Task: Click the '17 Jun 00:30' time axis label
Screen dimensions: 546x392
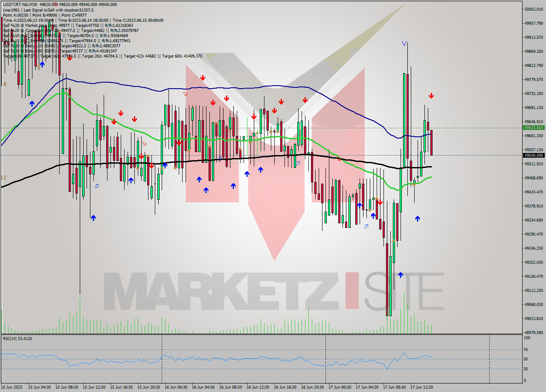Action: point(340,387)
